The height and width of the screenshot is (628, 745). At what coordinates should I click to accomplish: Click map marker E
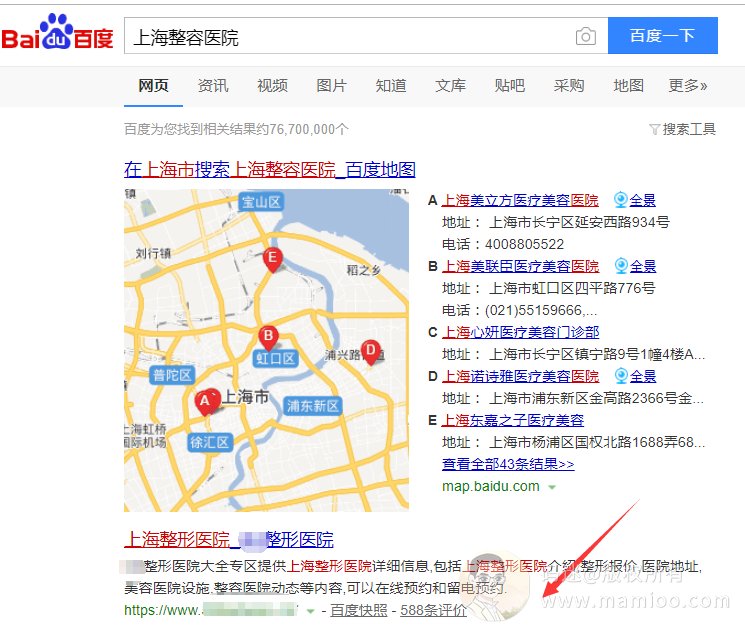pos(273,260)
